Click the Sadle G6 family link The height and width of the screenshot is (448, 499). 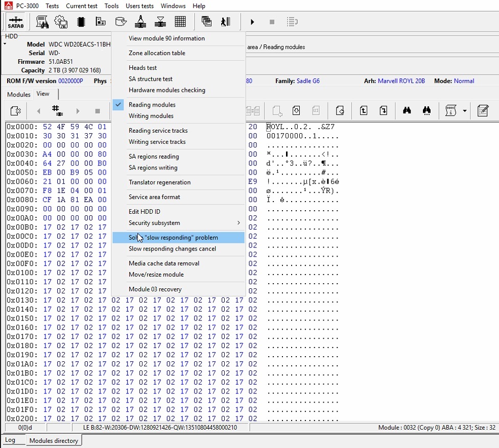pos(308,81)
